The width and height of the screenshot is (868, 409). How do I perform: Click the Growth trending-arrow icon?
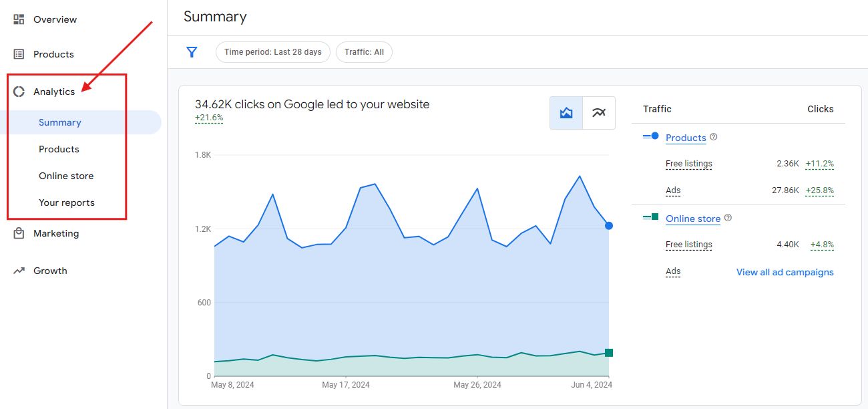click(x=19, y=270)
